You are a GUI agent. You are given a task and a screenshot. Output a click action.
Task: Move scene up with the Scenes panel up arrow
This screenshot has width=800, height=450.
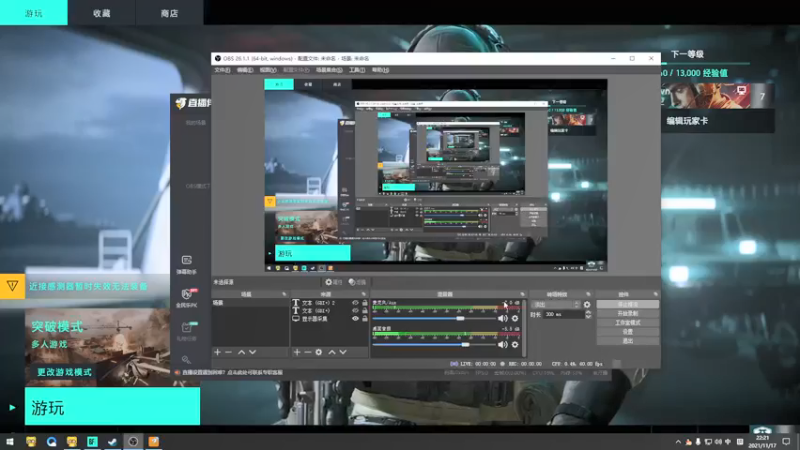click(x=241, y=352)
